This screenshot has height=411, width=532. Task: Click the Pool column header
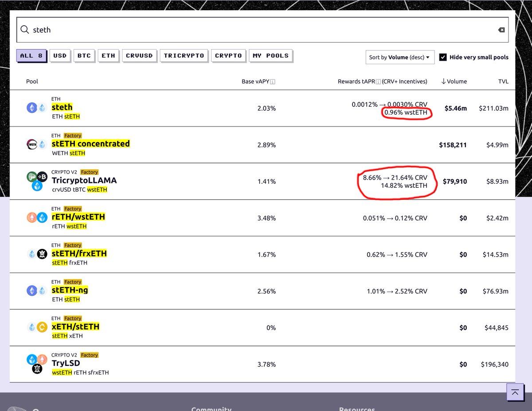coord(32,81)
